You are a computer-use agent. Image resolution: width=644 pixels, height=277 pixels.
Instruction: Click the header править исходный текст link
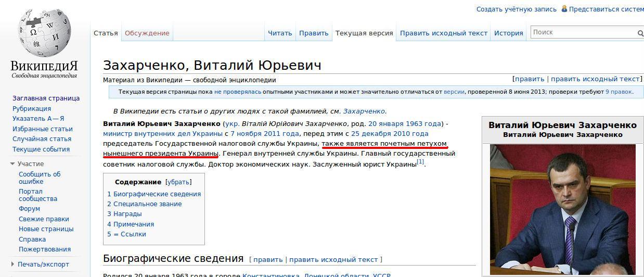595,79
